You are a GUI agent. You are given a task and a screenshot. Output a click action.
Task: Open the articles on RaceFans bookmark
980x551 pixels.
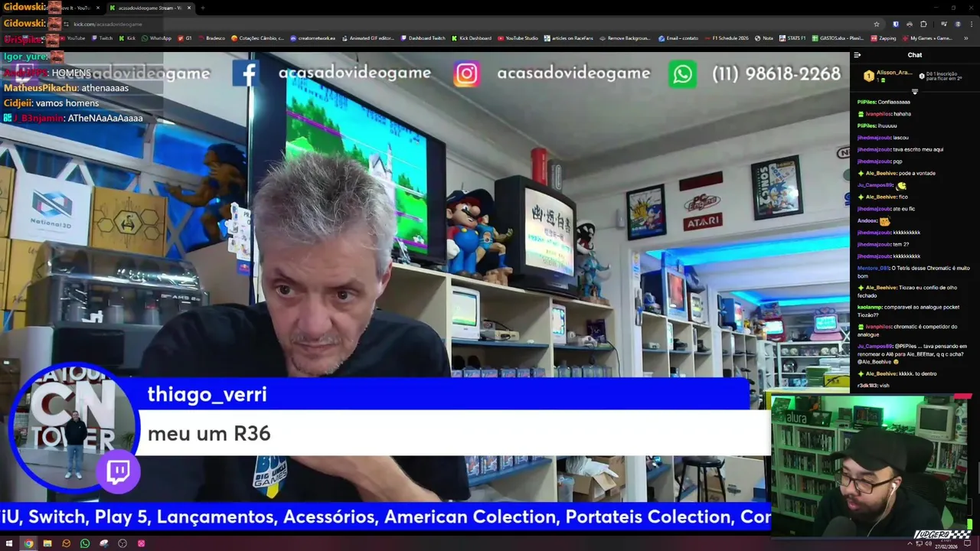point(569,37)
